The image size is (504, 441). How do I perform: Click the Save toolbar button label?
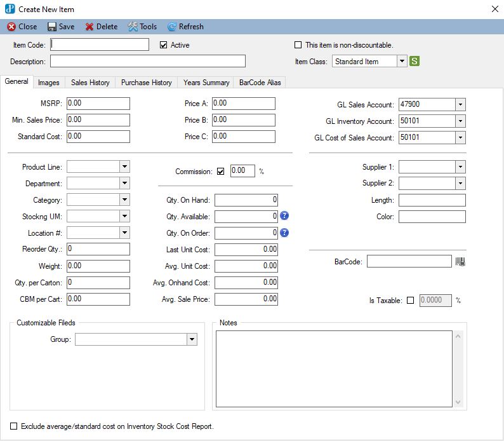point(67,27)
